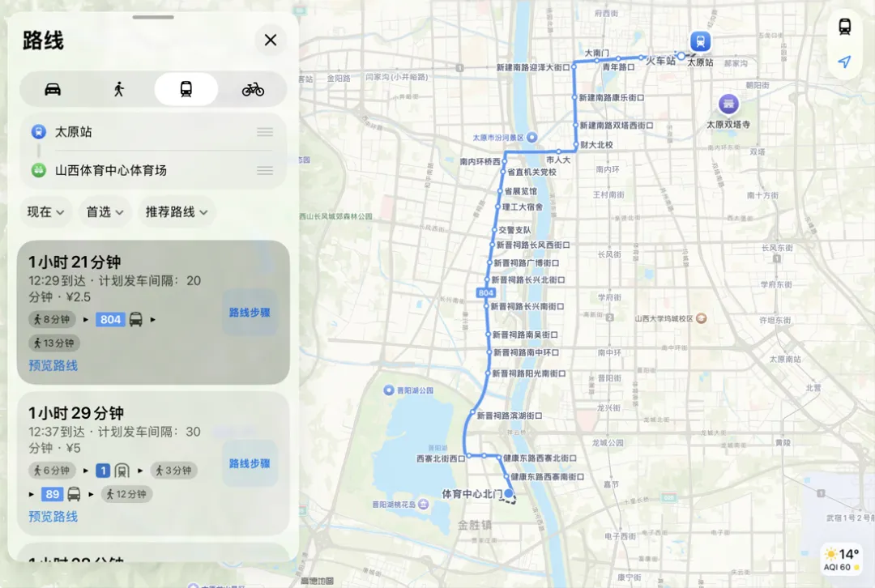
Task: Click the 晋阳湖桃花岛 map marker
Action: tap(424, 505)
